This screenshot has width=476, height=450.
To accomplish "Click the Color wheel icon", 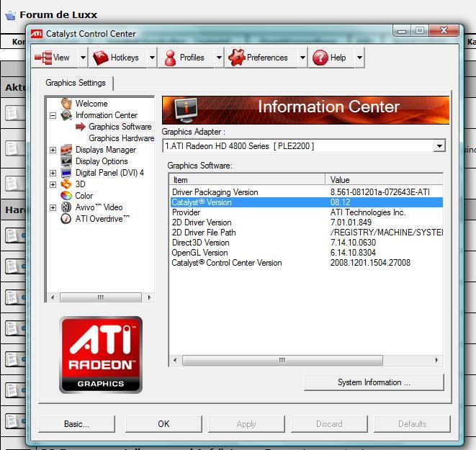I will (x=66, y=196).
